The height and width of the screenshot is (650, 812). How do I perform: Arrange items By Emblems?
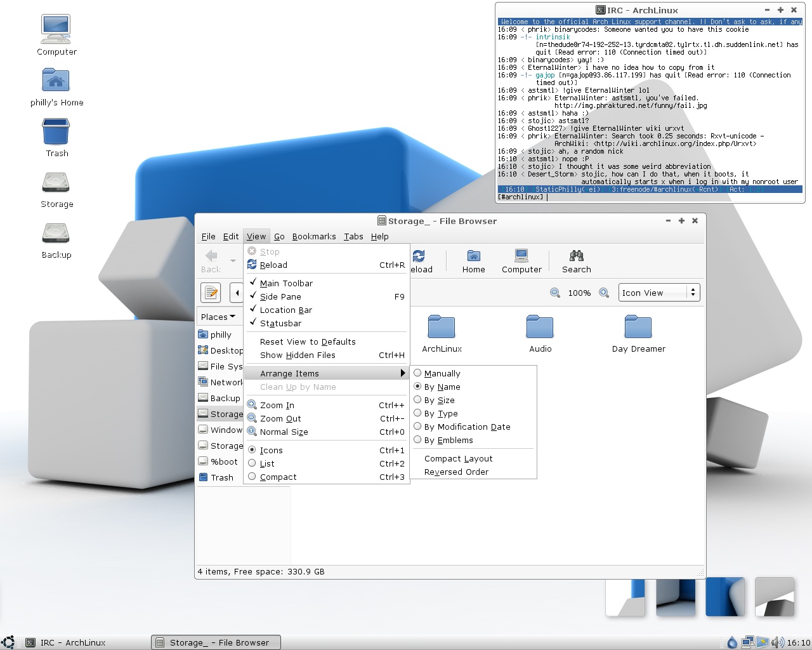click(x=473, y=440)
